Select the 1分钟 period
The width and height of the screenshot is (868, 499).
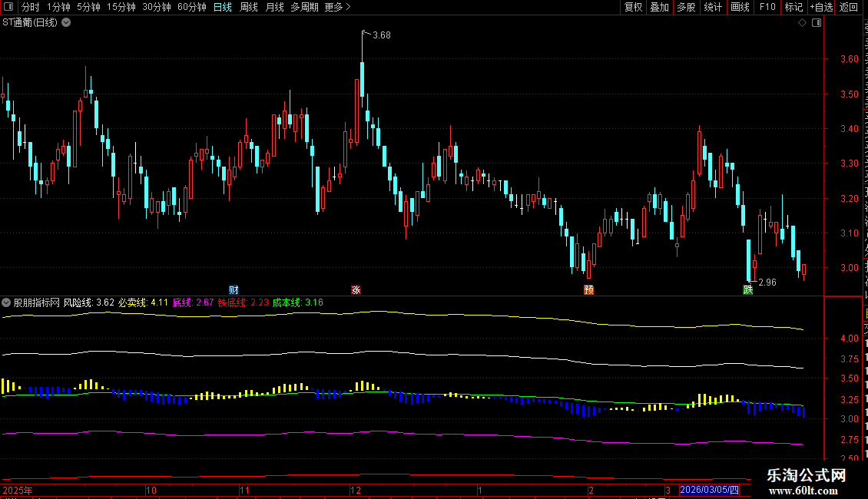(x=58, y=7)
